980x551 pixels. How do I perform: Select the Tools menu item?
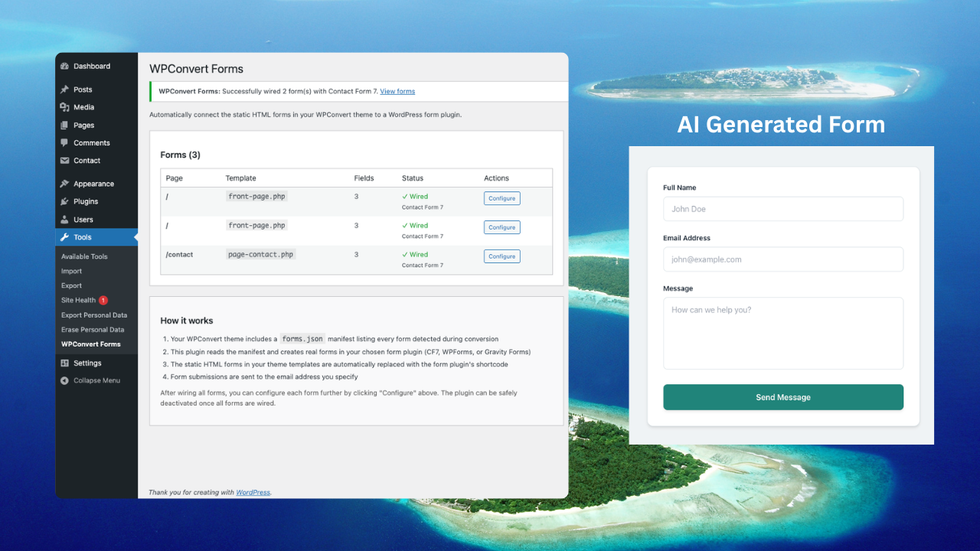click(96, 237)
